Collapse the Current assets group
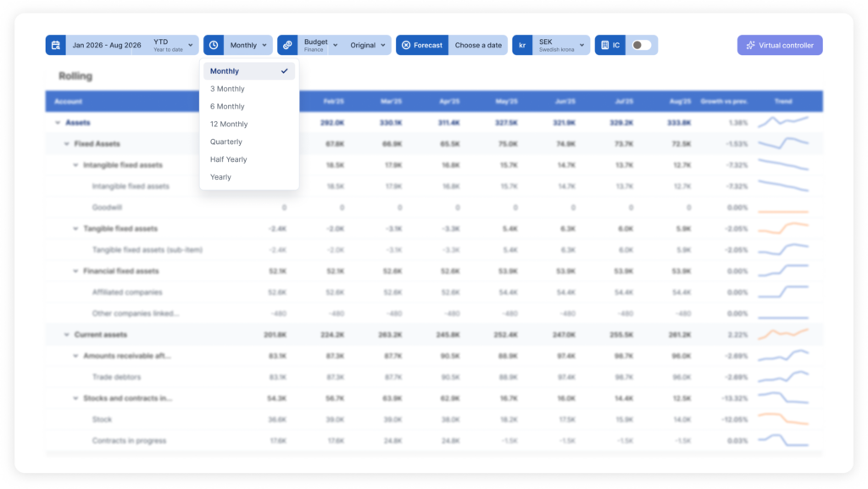 pyautogui.click(x=66, y=335)
